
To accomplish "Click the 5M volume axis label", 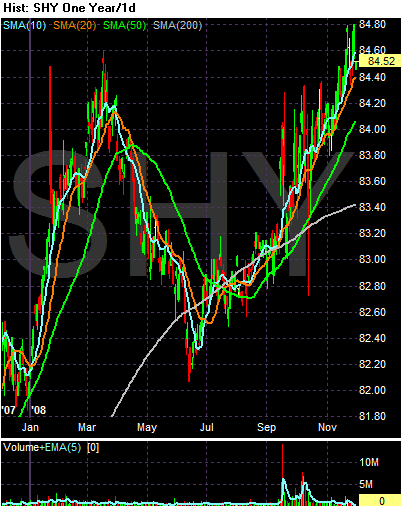I will [x=366, y=484].
